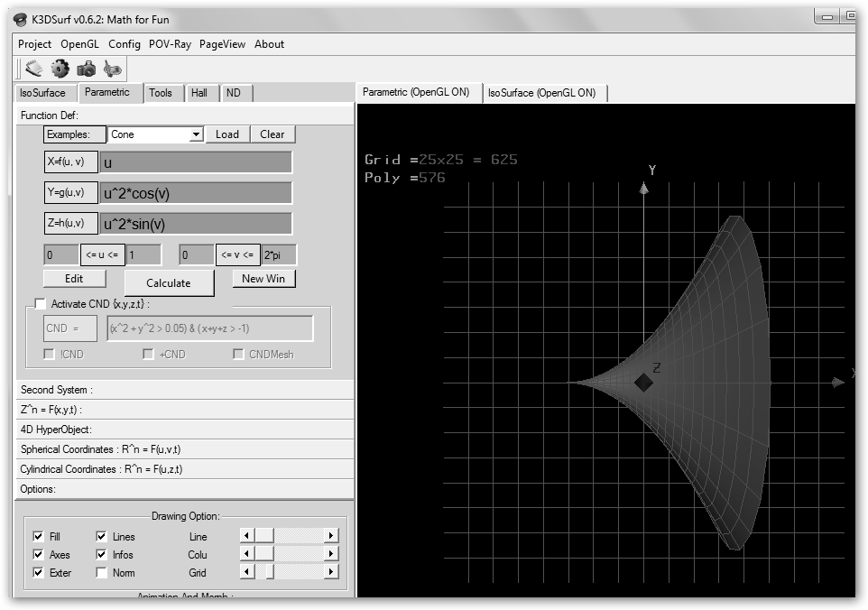Turn on the Norm checkbox

[x=101, y=573]
